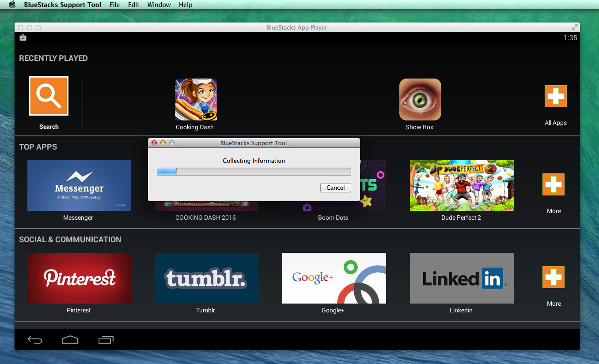Open the Window menu
The image size is (599, 364).
[159, 5]
